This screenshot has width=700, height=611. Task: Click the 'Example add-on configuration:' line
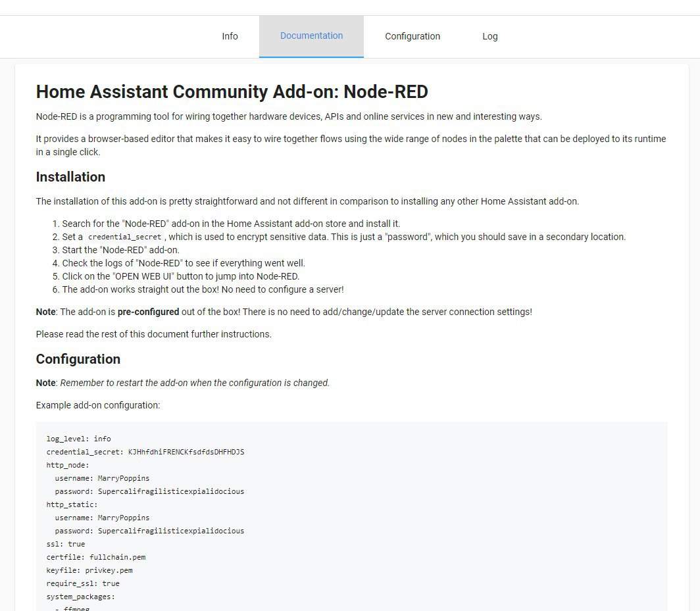[x=98, y=405]
